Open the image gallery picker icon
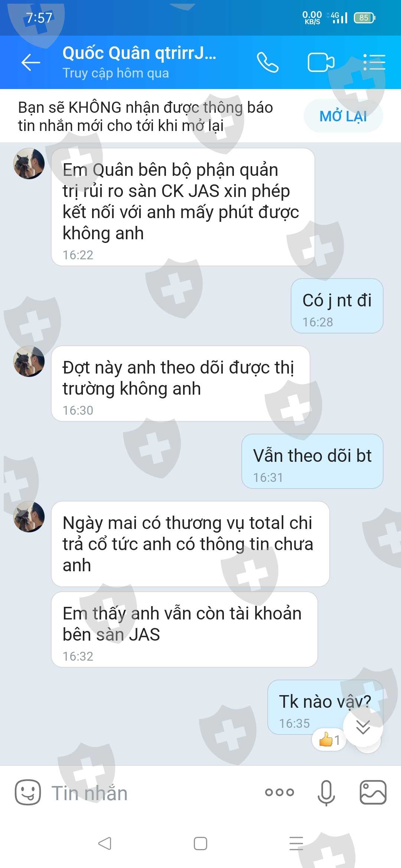The image size is (401, 868). click(373, 793)
